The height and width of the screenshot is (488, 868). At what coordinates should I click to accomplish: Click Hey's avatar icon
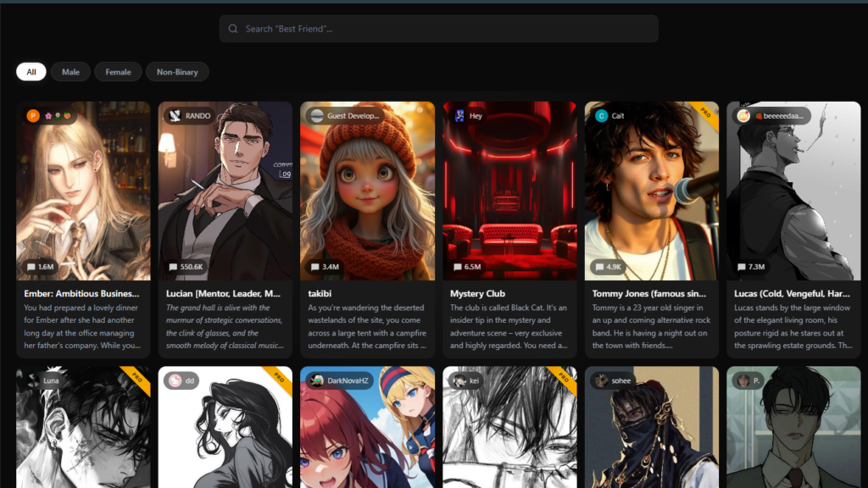point(459,115)
